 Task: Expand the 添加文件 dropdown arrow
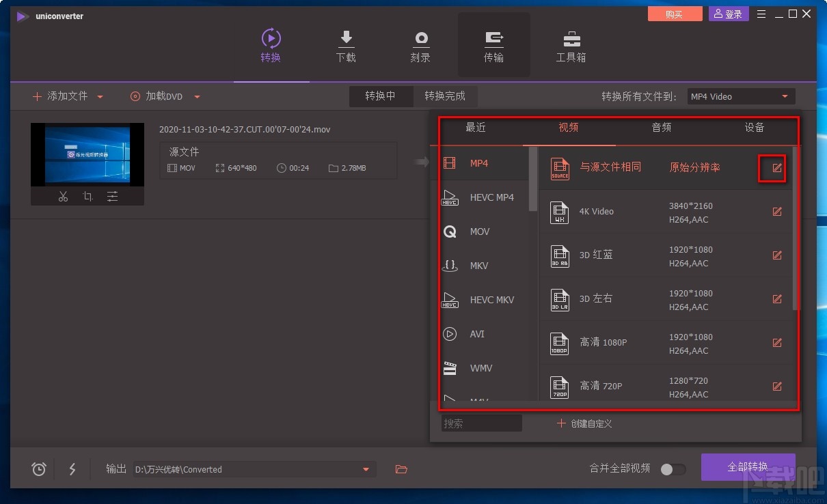tap(100, 96)
